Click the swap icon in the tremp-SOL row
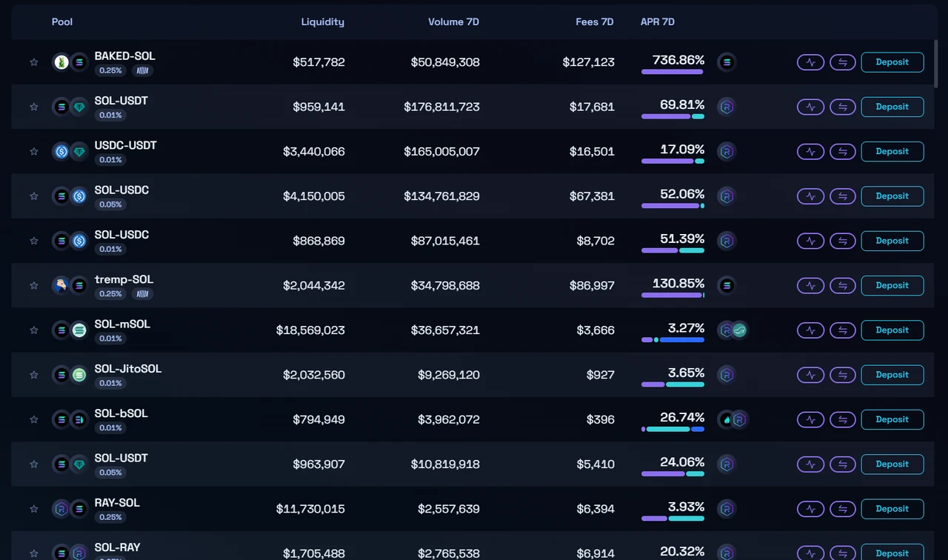Screen dimensions: 948x560 (x=843, y=285)
